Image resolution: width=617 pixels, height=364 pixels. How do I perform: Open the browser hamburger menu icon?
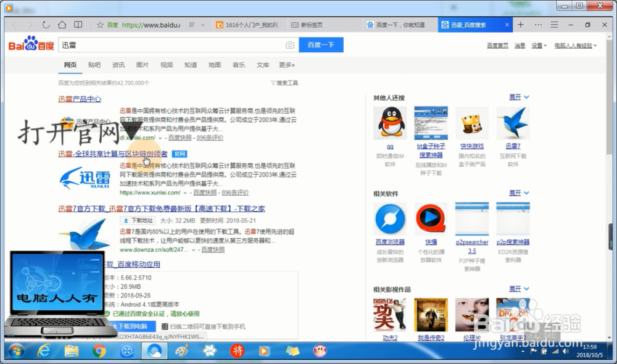coord(554,25)
